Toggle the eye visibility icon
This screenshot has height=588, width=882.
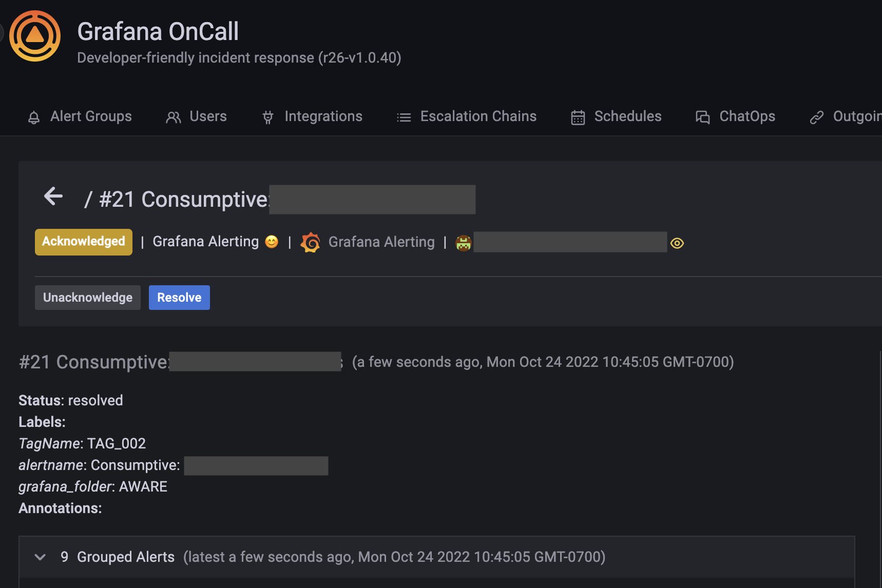point(677,243)
